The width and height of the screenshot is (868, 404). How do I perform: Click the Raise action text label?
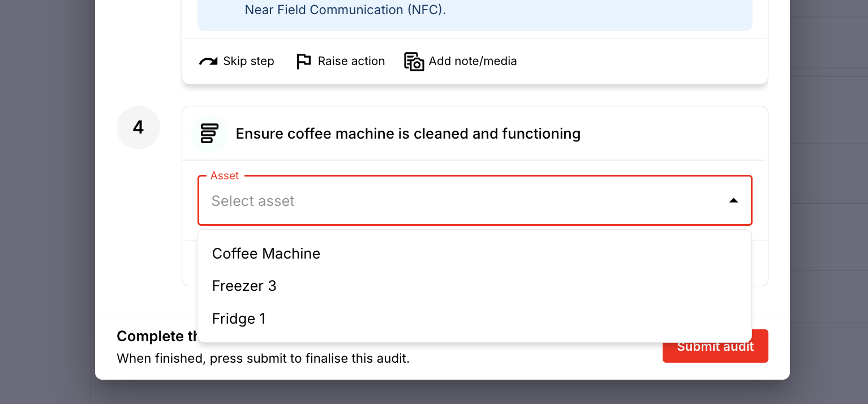click(x=351, y=61)
